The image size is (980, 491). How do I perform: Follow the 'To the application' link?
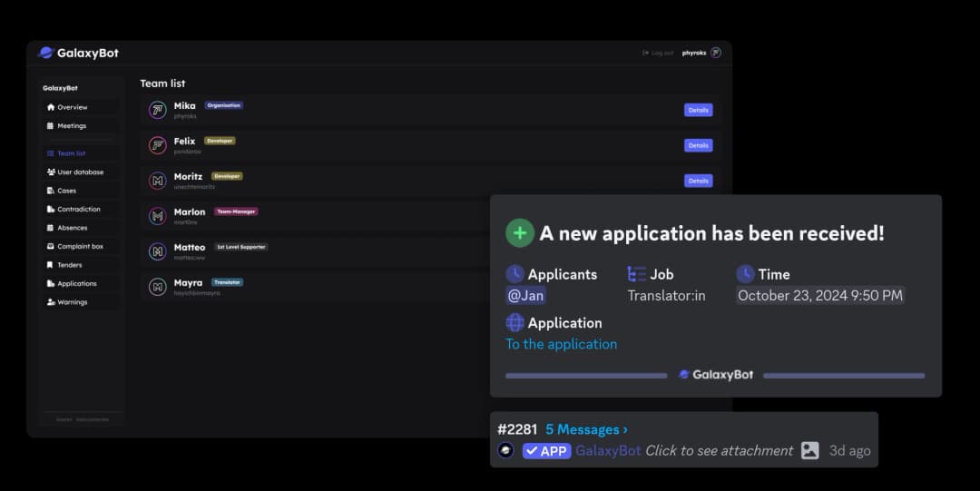tap(562, 344)
